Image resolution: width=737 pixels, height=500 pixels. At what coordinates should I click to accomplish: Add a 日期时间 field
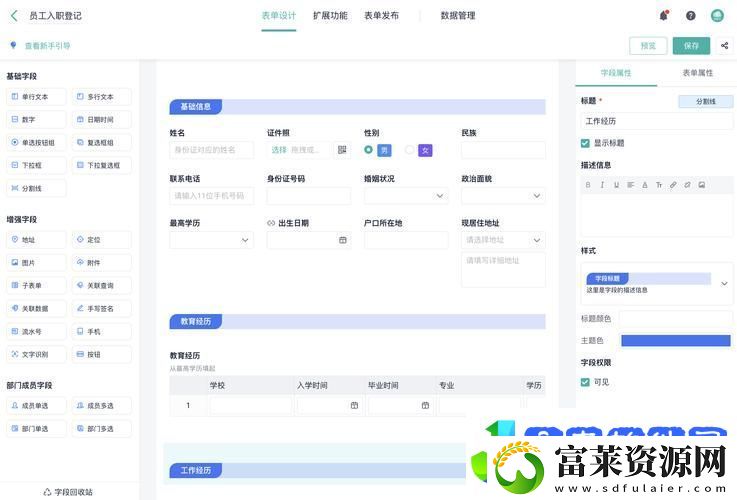pyautogui.click(x=102, y=120)
